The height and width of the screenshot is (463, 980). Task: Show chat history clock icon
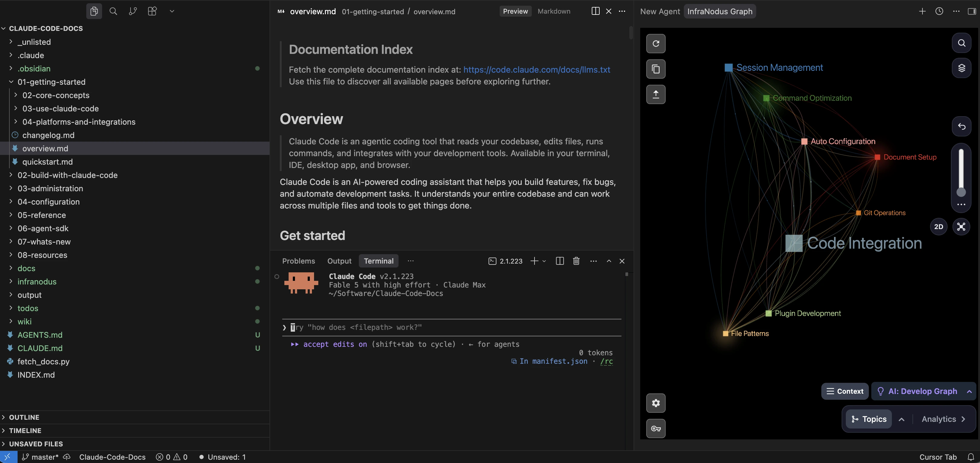point(939,11)
